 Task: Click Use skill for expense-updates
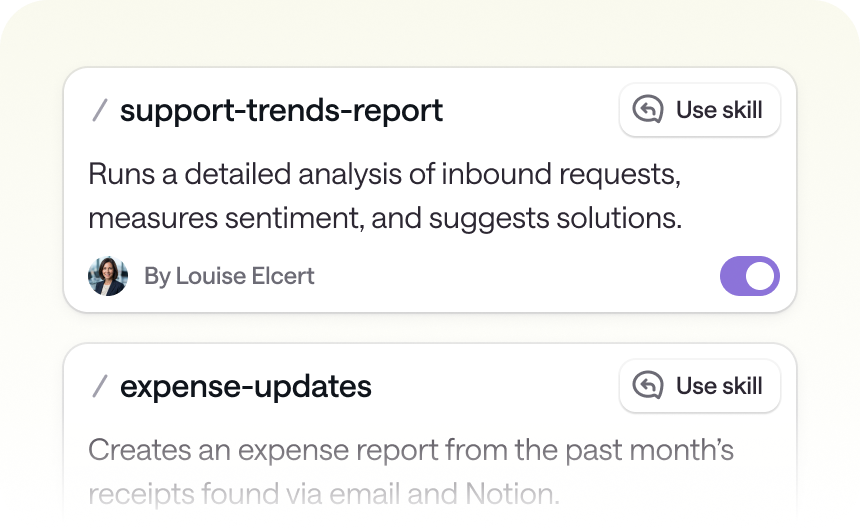pos(700,386)
